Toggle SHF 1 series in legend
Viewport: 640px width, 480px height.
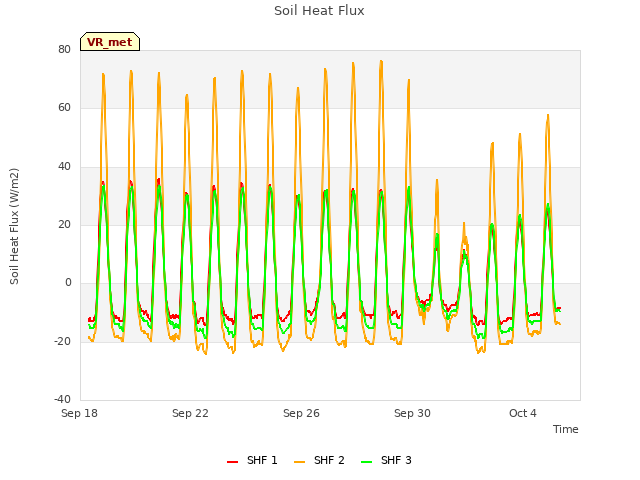[x=252, y=460]
